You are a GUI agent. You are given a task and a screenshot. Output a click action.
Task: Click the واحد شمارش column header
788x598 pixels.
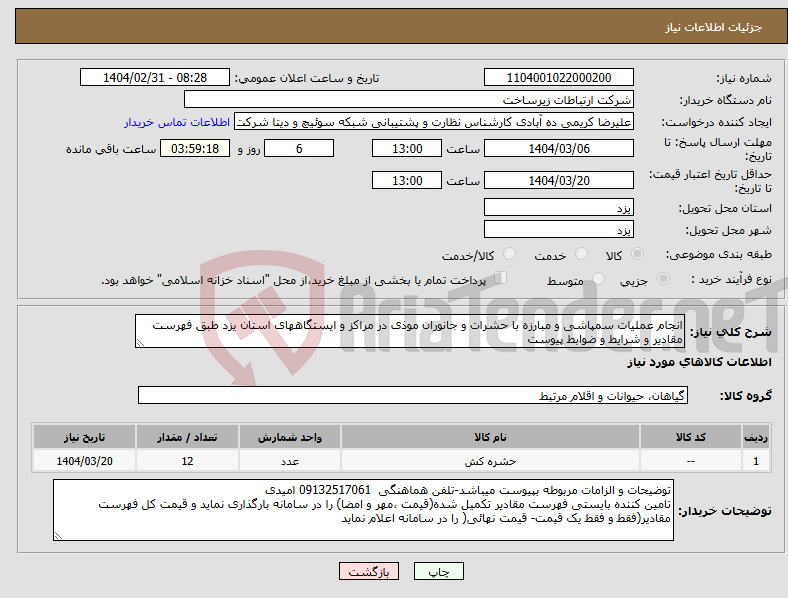point(290,437)
